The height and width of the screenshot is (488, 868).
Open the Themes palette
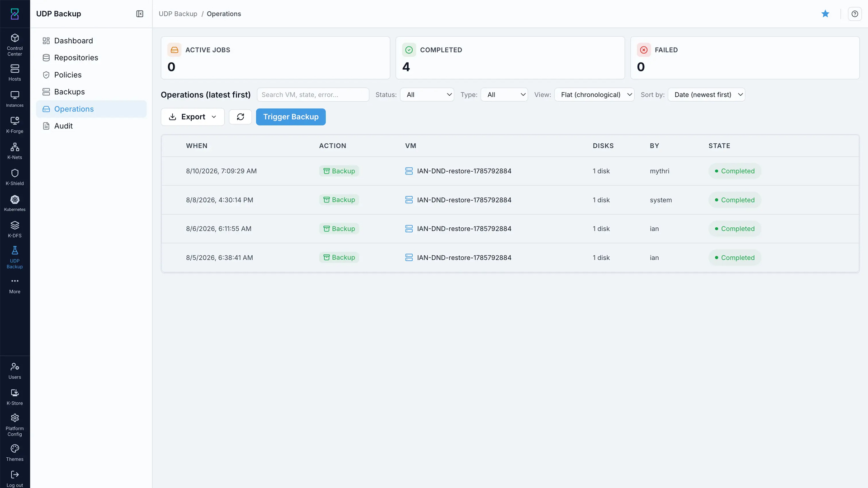point(15,453)
